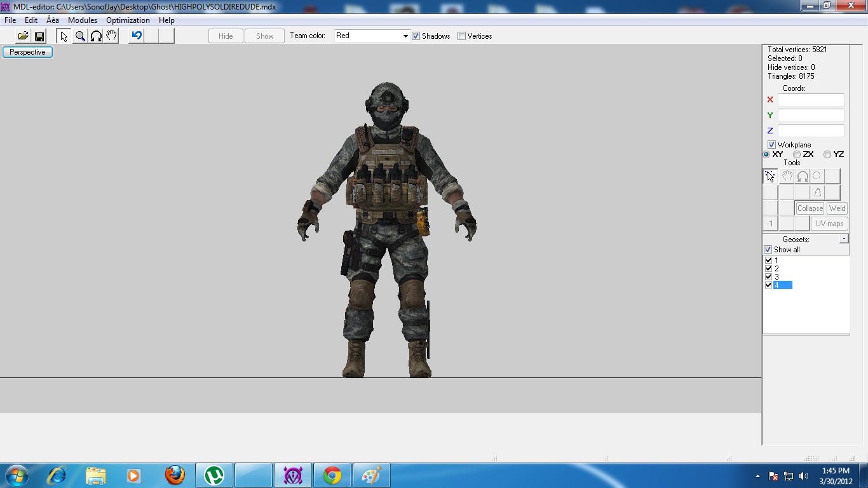868x488 pixels.
Task: Switch to MDL-editor taskbar icon
Action: pyautogui.click(x=293, y=475)
